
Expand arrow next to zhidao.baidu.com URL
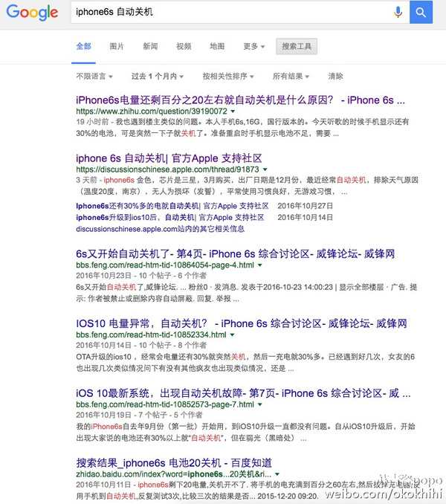[277, 474]
